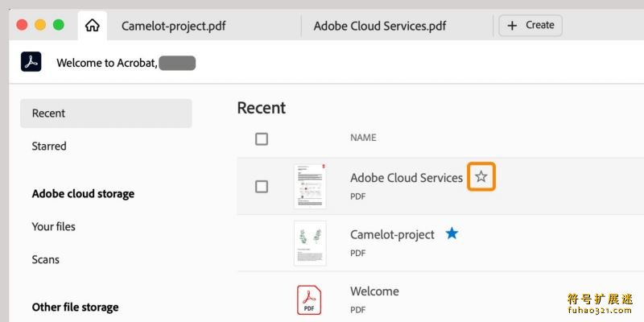The image size is (644, 322).
Task: Open the Camelot-project thumbnail
Action: pos(310,243)
